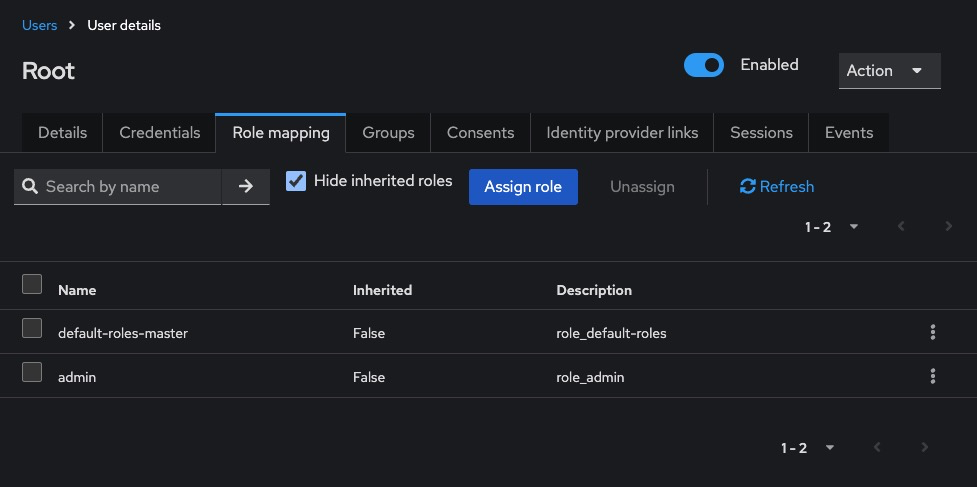Go to next page in top pagination
Image resolution: width=977 pixels, height=487 pixels.
[x=948, y=227]
